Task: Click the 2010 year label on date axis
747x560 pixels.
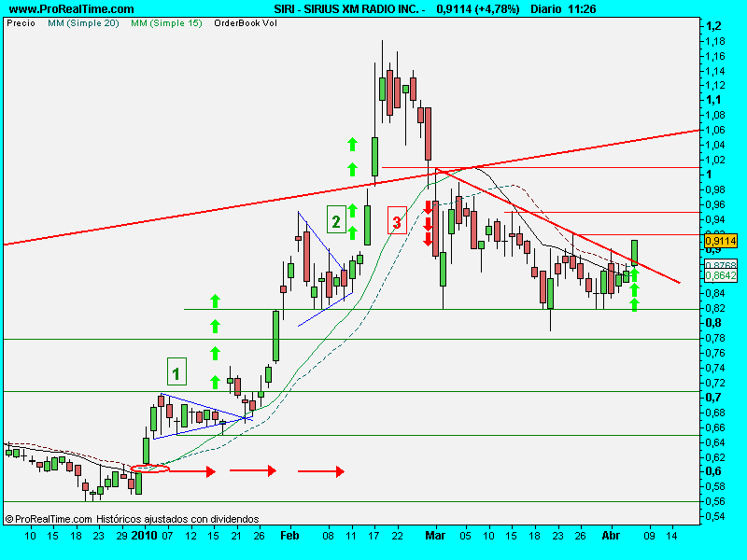Action: (x=144, y=536)
